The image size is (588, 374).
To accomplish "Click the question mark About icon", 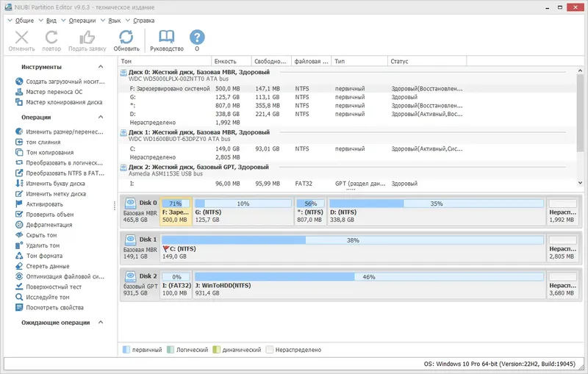I will click(197, 37).
